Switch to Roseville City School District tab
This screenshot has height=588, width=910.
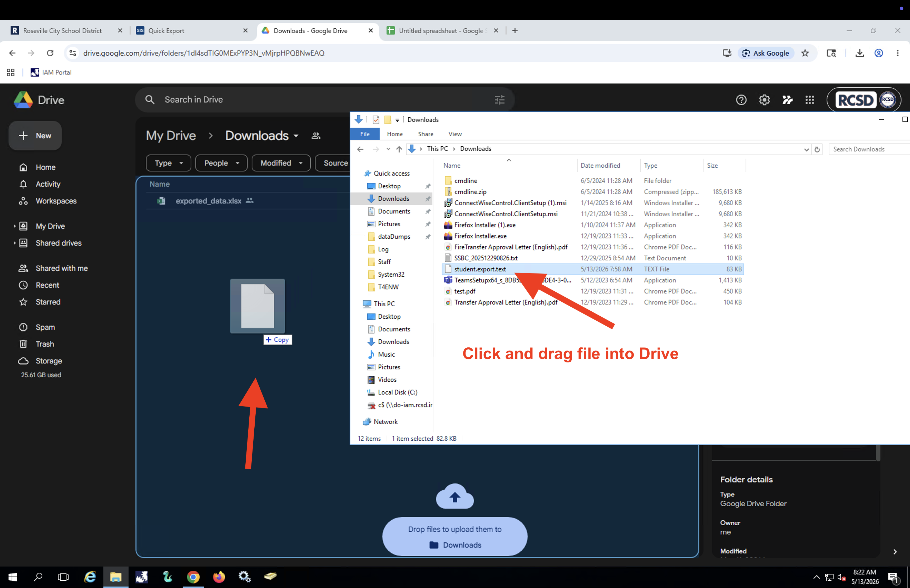point(62,31)
